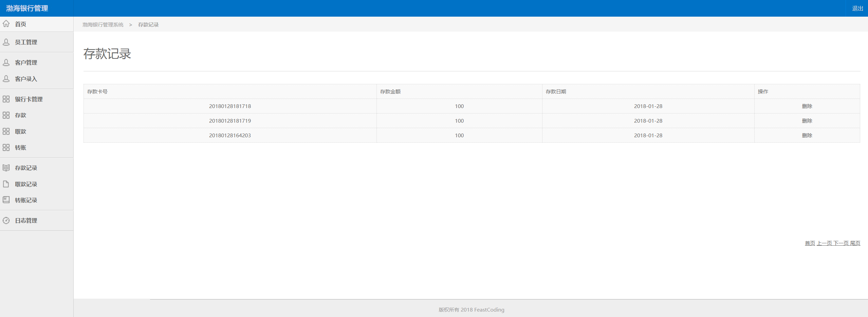The width and height of the screenshot is (868, 317).
Task: Click the 存款记录 page heading
Action: click(107, 54)
